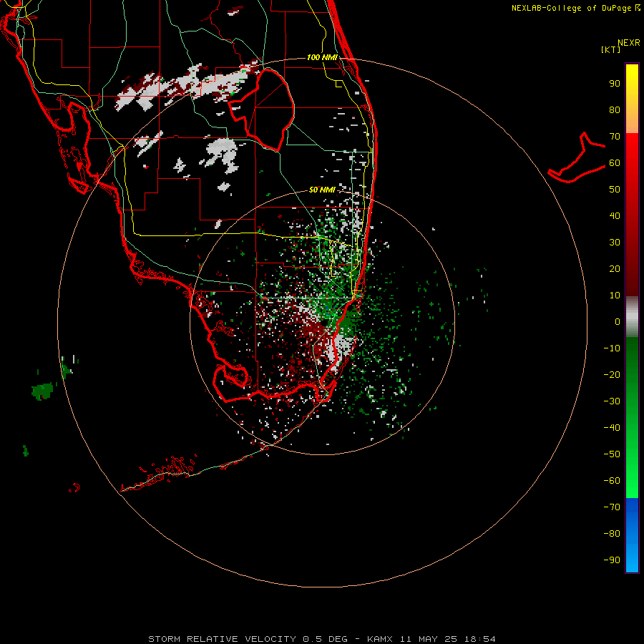
Task: Click the 30 value on the velocity scale
Action: pos(615,243)
